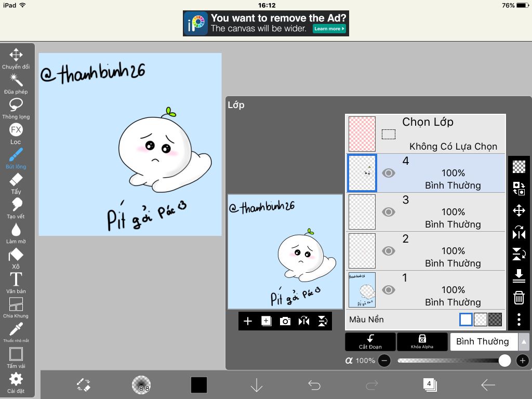
Task: Toggle Khóa Alpha alpha lock
Action: [x=422, y=342]
